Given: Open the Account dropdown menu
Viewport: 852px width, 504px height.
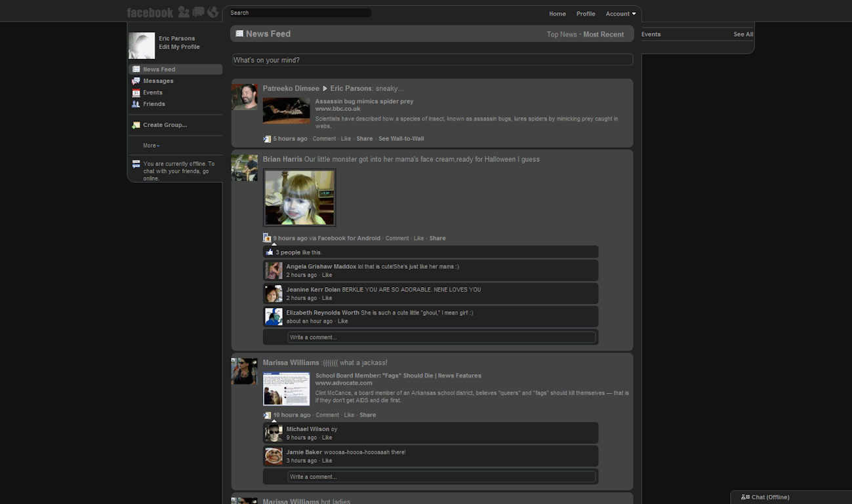Looking at the screenshot, I should 619,13.
